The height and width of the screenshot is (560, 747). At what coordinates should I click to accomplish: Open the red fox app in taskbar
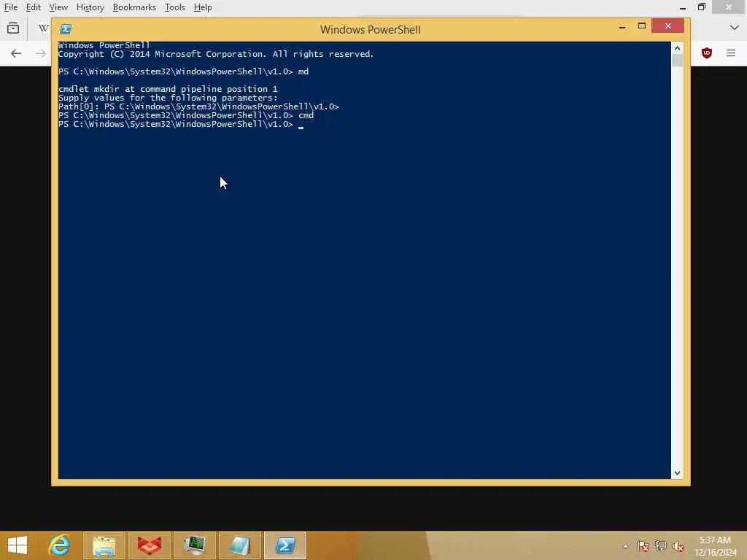point(150,545)
